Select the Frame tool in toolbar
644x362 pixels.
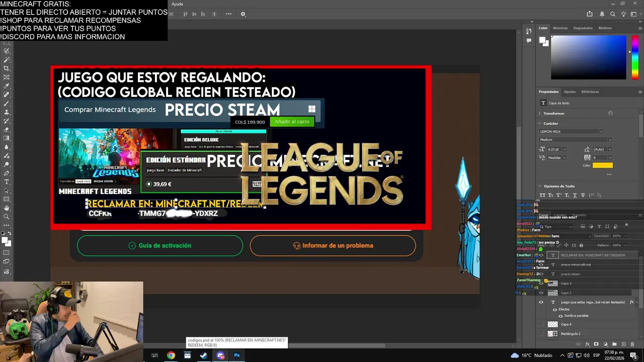point(7,77)
